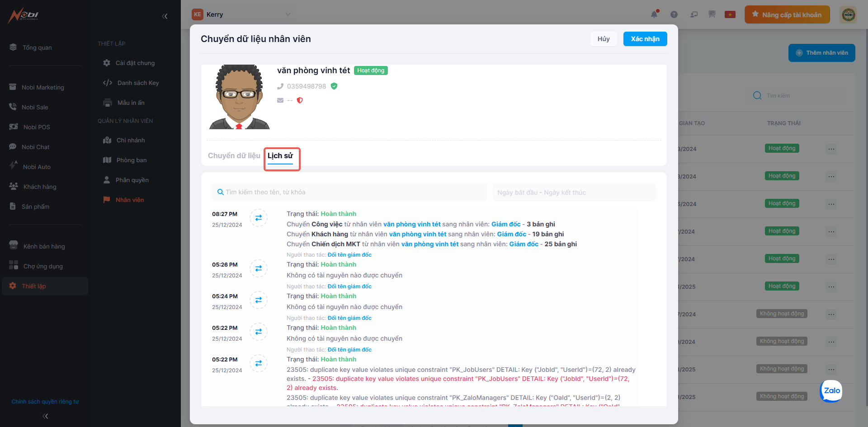Click the search by name input field
Image resolution: width=868 pixels, height=427 pixels.
[x=349, y=192]
